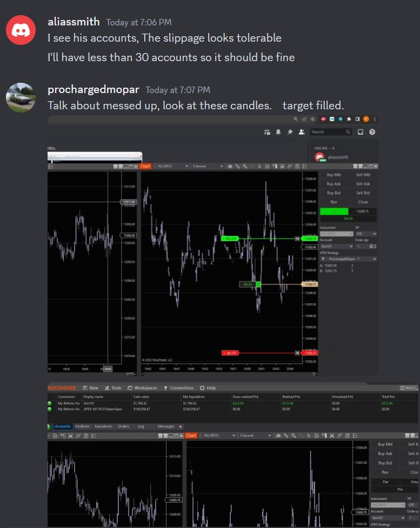Viewport: 420px width, 528px height.
Task: Click zoom-in magnifier on lower chart toolbar
Action: 294,435
